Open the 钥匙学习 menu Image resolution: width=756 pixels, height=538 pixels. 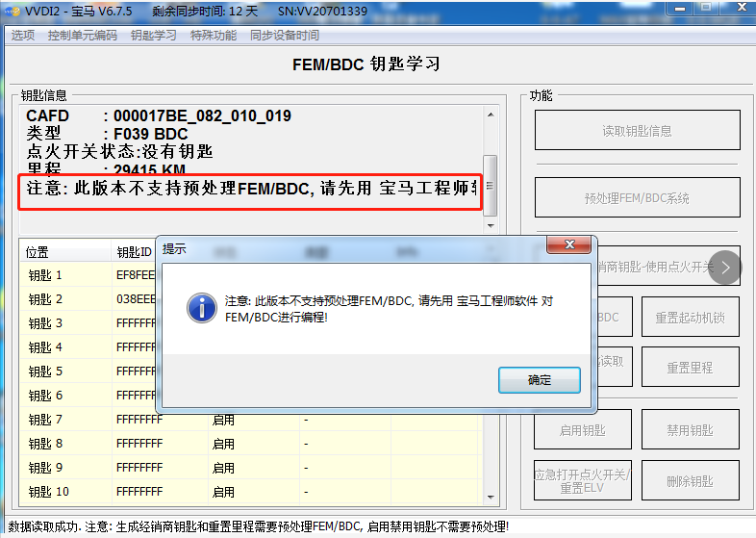click(153, 36)
